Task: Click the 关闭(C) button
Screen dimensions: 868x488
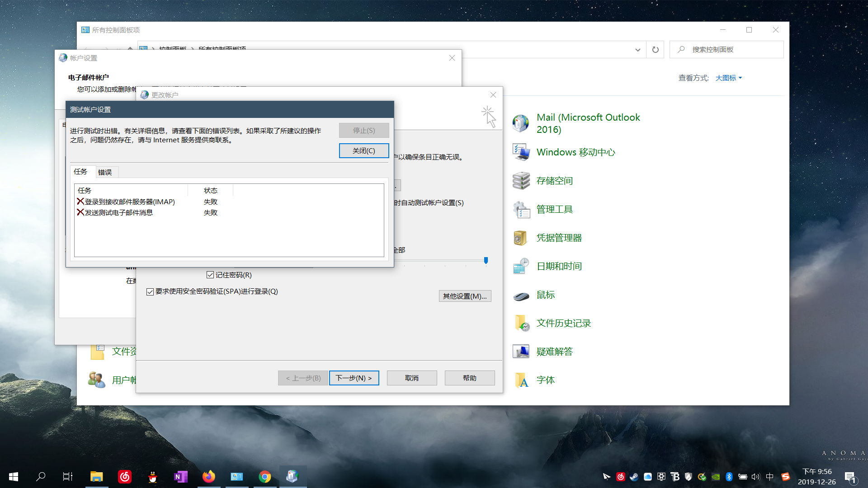Action: pyautogui.click(x=364, y=150)
